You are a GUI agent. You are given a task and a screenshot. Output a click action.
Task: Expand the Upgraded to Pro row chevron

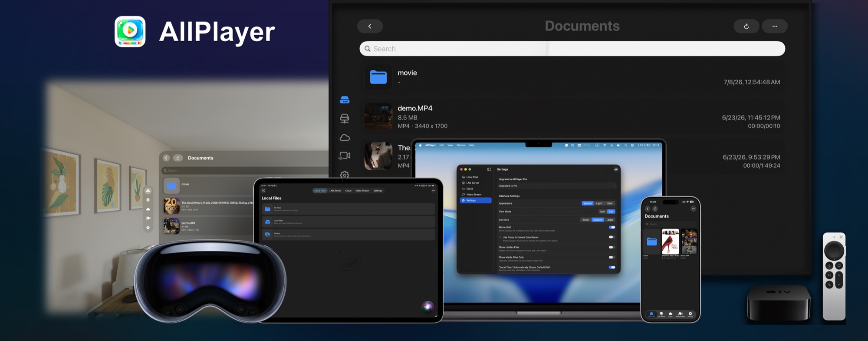(615, 186)
